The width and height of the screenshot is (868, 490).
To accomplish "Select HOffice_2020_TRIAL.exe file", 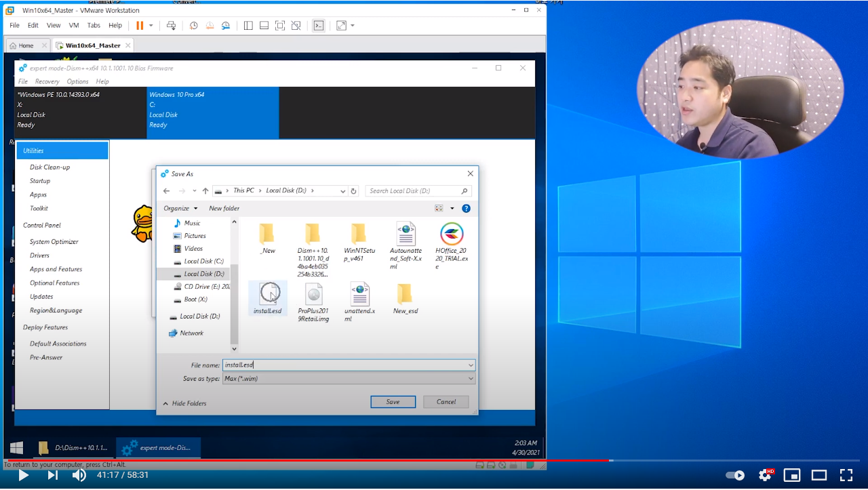I will click(x=452, y=245).
